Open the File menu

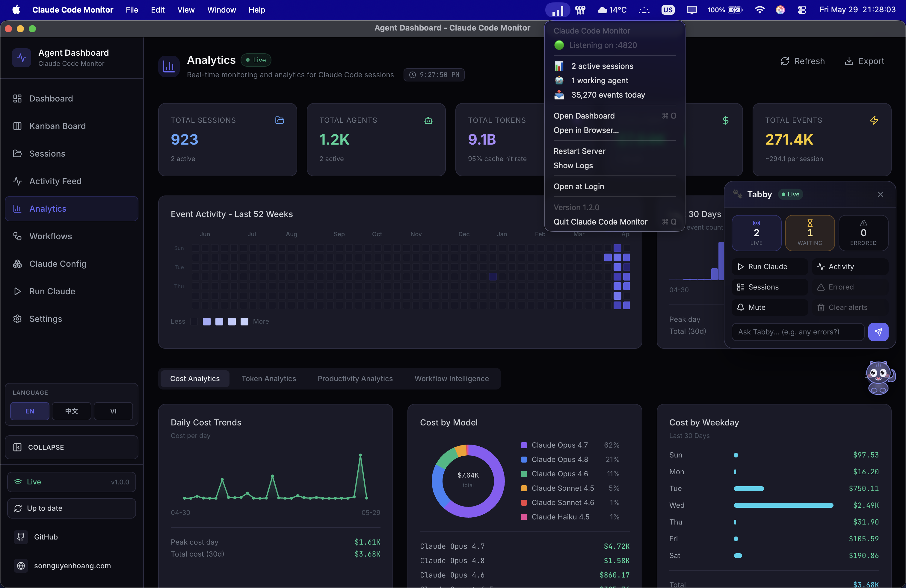click(132, 10)
